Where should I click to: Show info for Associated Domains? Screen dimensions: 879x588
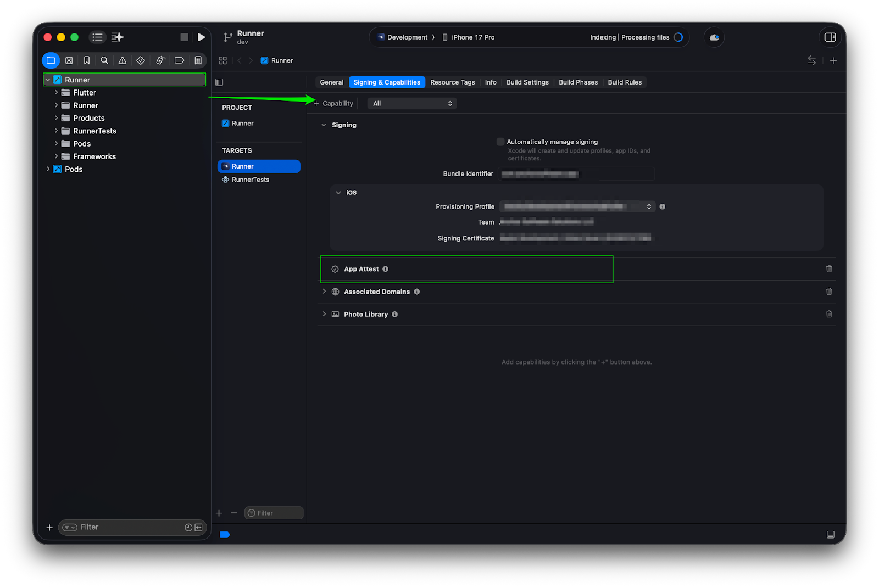(x=417, y=292)
